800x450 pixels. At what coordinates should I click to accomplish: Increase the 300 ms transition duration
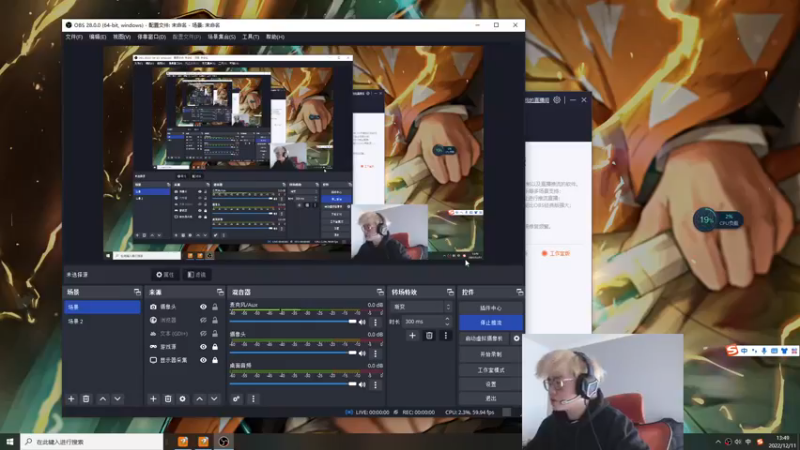(x=447, y=319)
